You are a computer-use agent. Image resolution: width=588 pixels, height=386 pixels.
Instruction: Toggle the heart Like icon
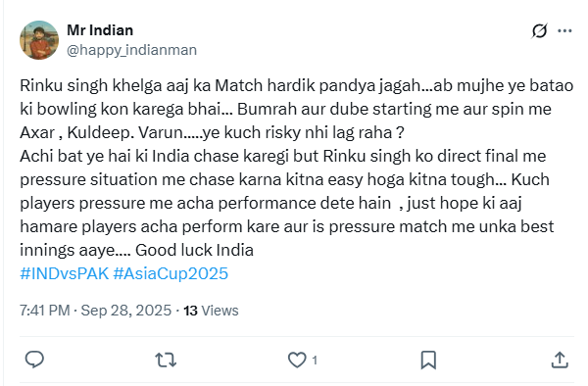point(297,360)
